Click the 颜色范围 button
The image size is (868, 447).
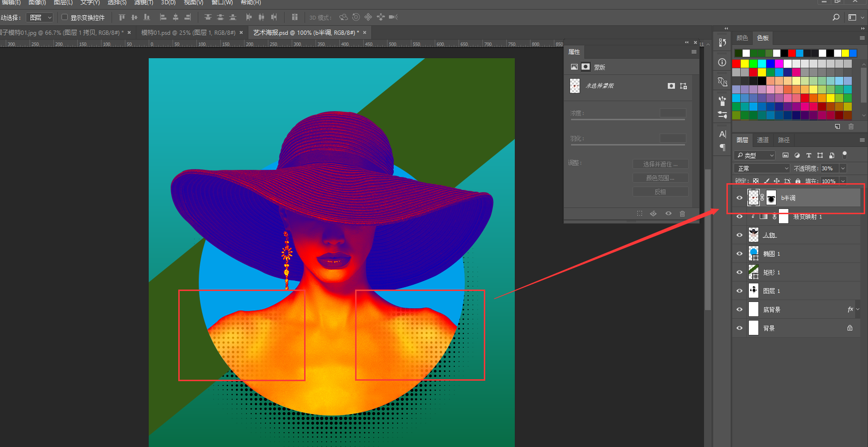pos(660,178)
